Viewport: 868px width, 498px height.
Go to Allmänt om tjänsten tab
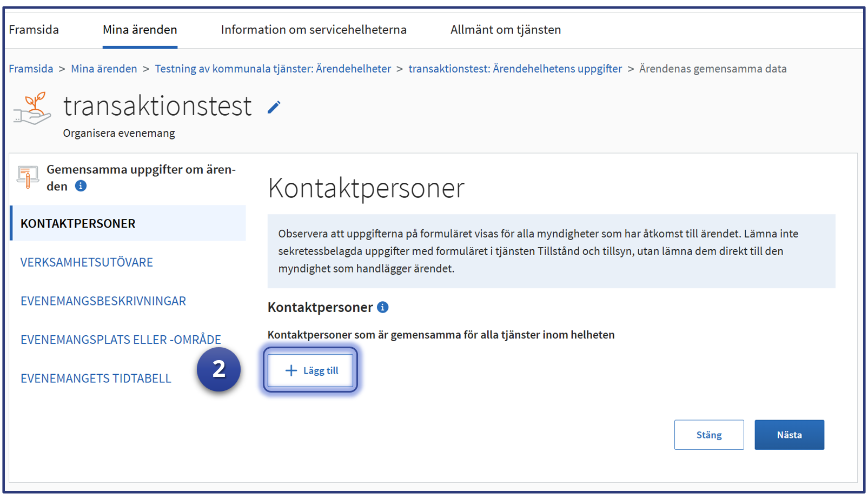(x=505, y=30)
